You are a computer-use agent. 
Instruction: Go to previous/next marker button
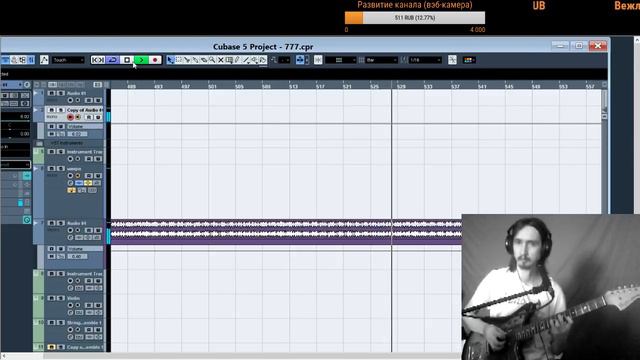(x=98, y=60)
